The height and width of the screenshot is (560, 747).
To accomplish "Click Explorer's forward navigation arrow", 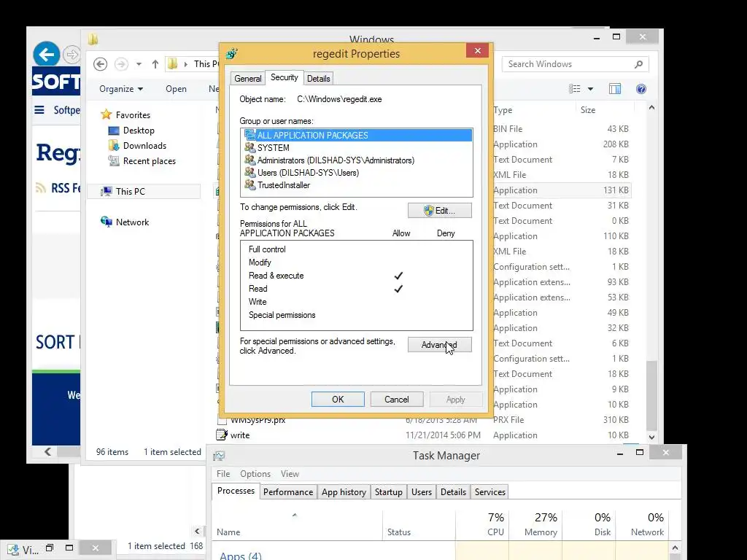I will [121, 64].
